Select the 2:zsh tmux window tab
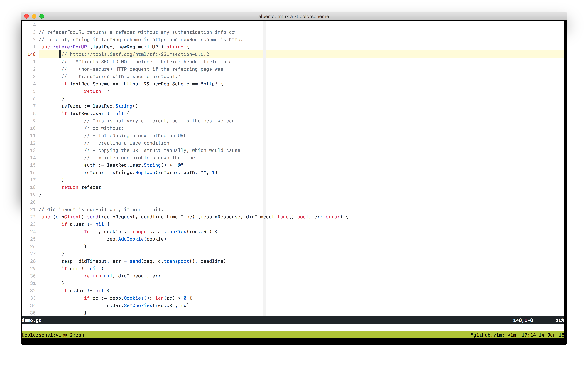Screen dimensions: 588x375 78,335
